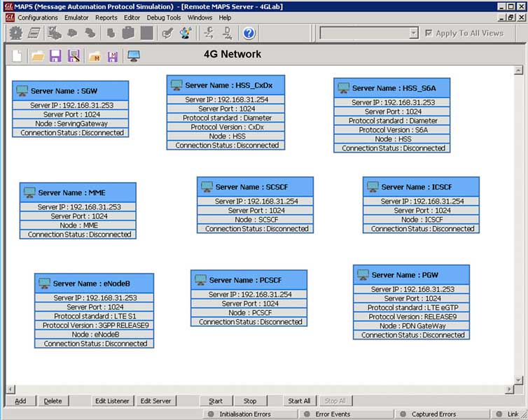528x420 pixels.
Task: Click 'Node : ServingGateway' in SGW card
Action: (71, 123)
